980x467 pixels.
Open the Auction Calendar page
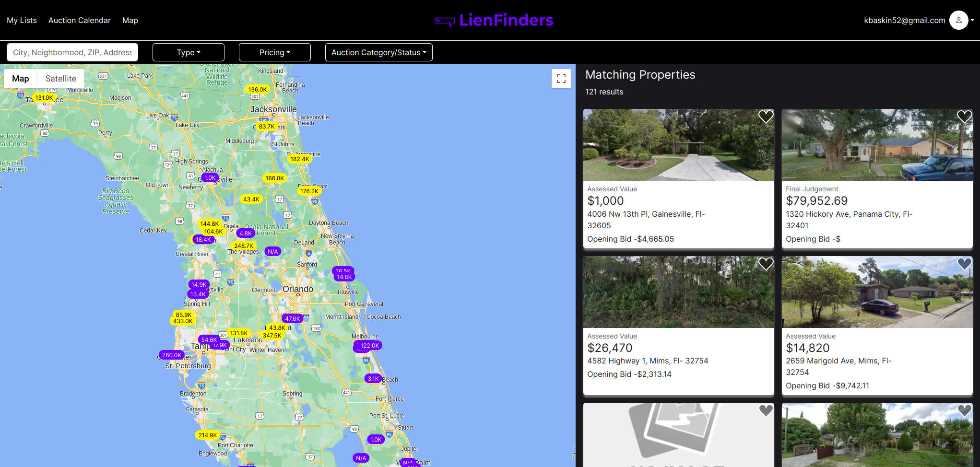79,20
